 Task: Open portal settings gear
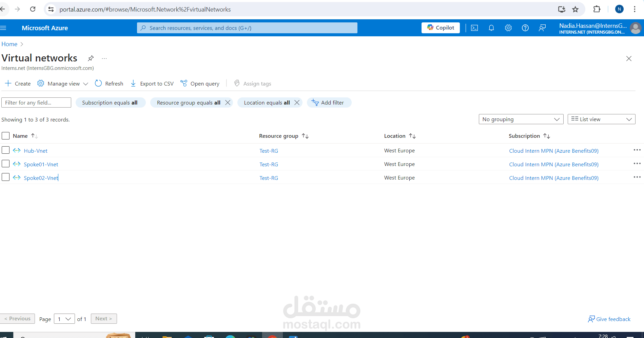tap(508, 28)
